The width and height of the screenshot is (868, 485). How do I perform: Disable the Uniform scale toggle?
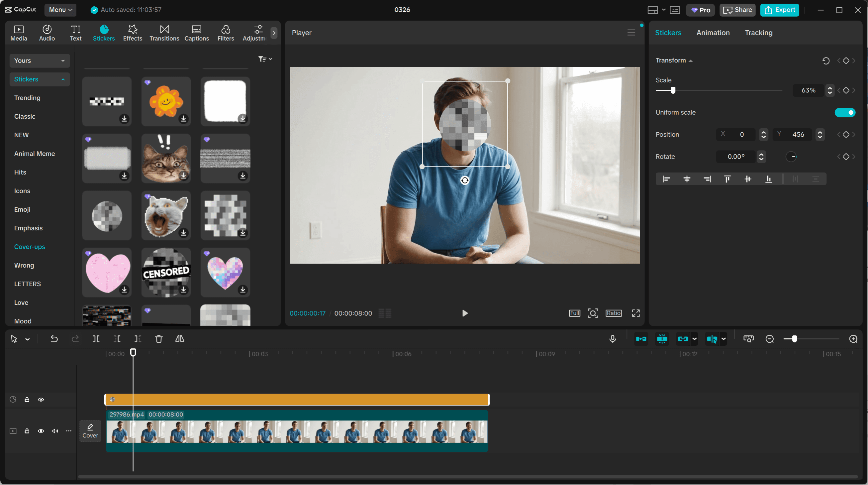point(845,112)
